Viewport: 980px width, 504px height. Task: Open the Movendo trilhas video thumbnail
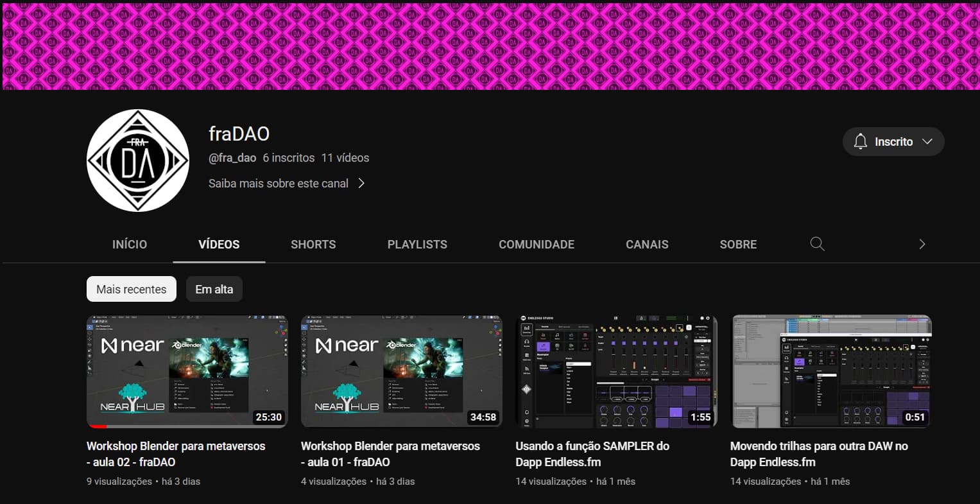click(x=831, y=371)
